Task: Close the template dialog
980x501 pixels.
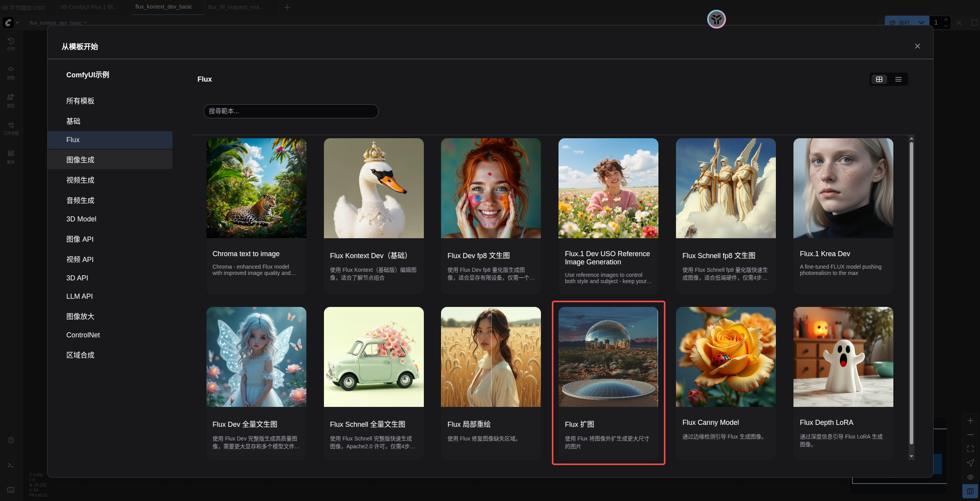Action: click(x=918, y=46)
